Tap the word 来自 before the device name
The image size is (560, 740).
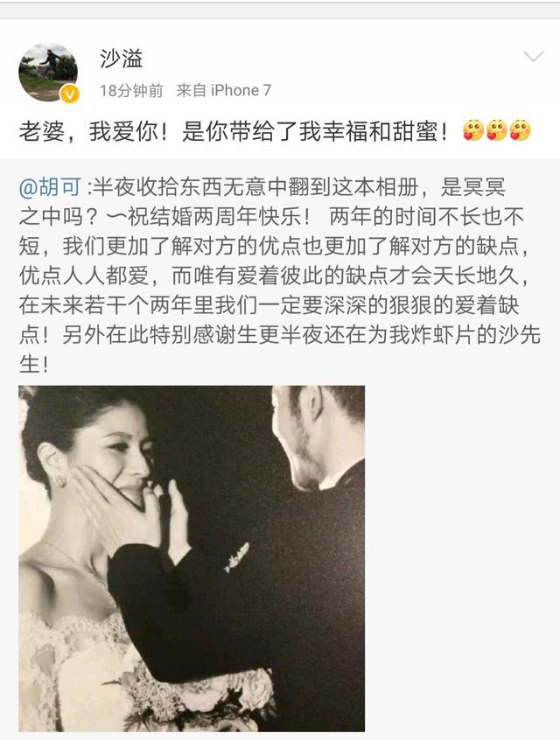point(192,90)
